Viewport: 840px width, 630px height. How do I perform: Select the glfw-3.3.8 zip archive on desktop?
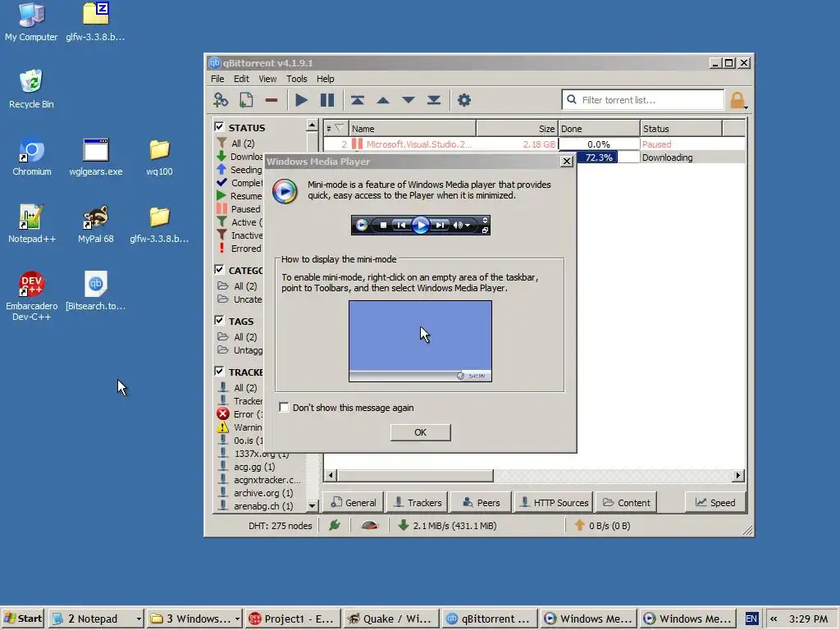96,22
